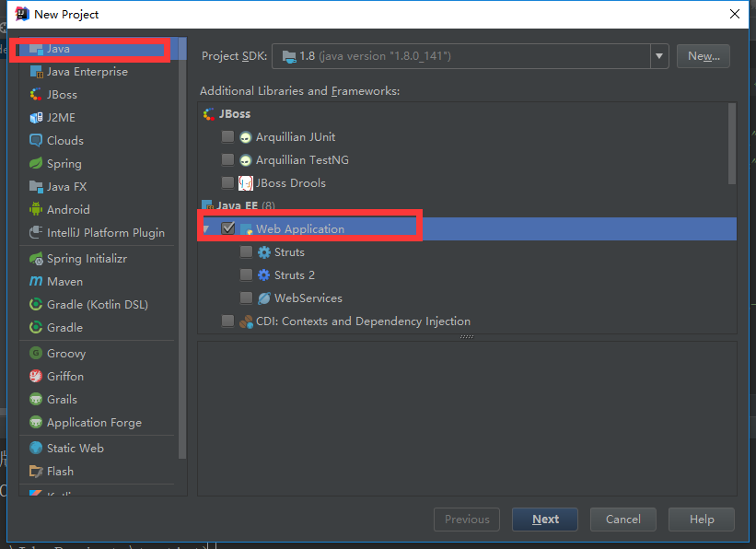
Task: Pick the Grails icon
Action: 36,400
